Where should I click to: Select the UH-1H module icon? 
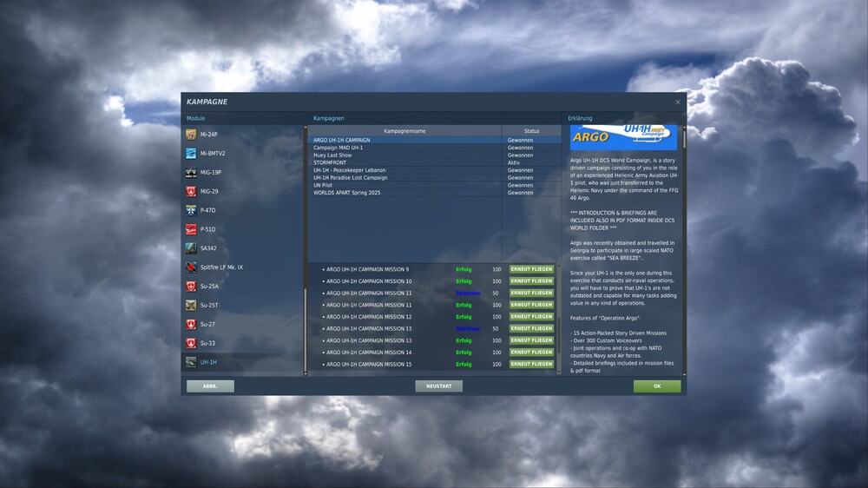pyautogui.click(x=191, y=362)
